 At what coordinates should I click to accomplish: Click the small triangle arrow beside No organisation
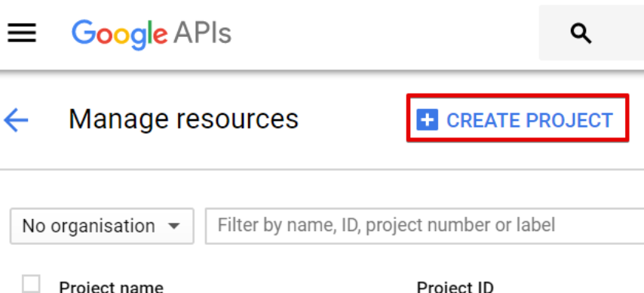(x=173, y=226)
